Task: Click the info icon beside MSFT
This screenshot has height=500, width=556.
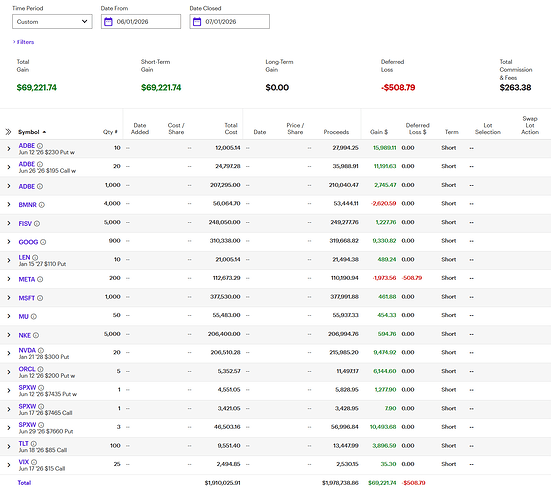Action: tap(40, 299)
